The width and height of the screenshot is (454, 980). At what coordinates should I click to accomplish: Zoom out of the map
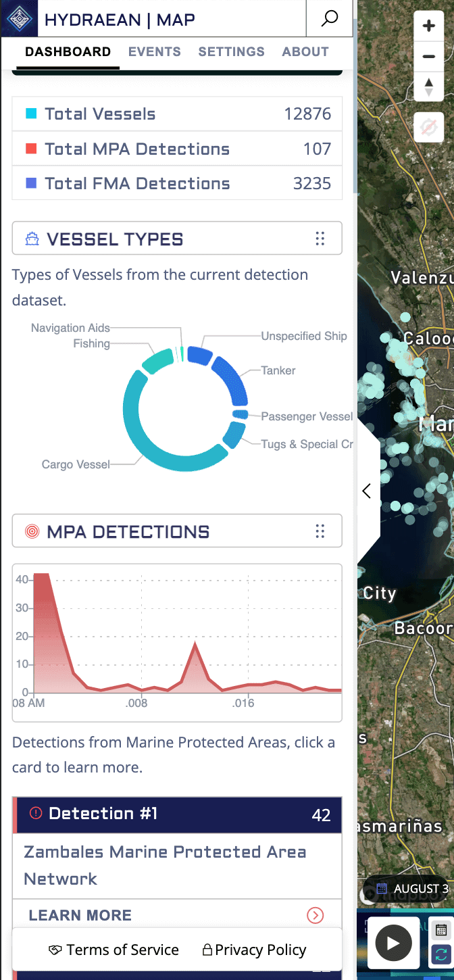tap(428, 56)
